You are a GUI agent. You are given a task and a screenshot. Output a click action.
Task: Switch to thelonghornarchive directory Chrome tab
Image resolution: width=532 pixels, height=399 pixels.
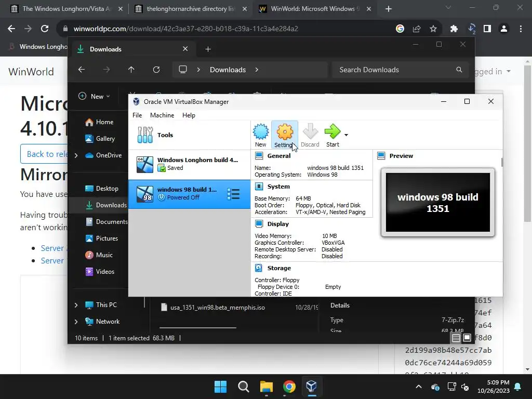[191, 9]
